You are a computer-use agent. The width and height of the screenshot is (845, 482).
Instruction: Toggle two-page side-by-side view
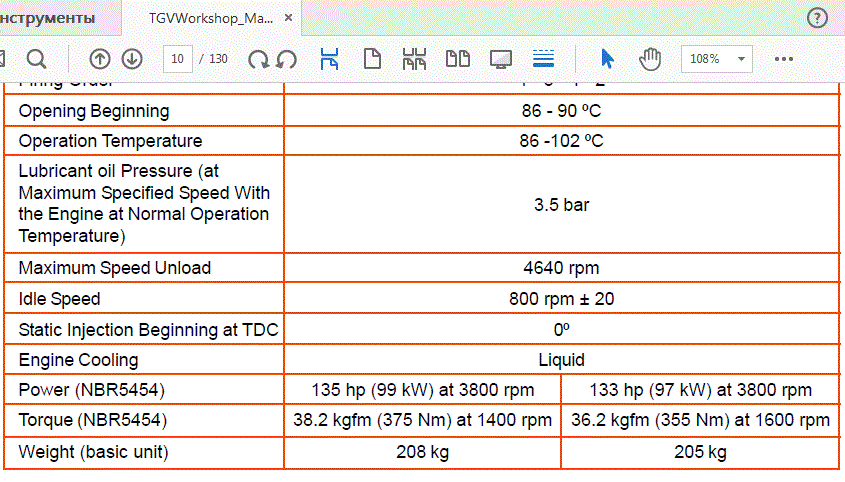point(458,59)
